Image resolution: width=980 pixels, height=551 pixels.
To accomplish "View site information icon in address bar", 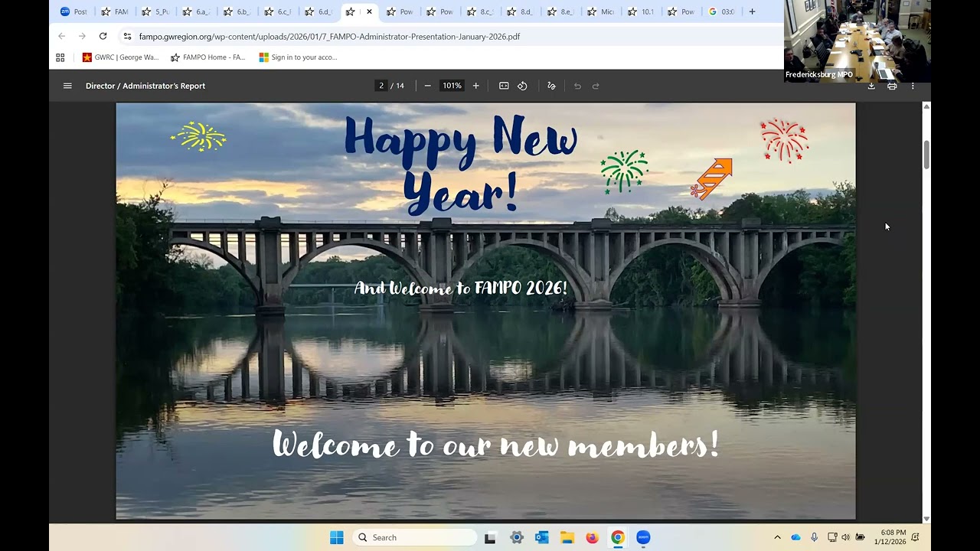I will [x=127, y=36].
